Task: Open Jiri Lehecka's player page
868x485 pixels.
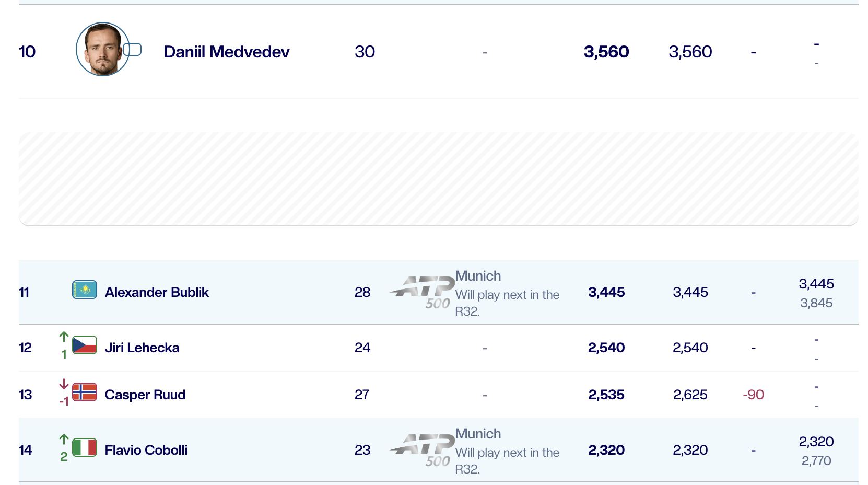Action: coord(142,348)
